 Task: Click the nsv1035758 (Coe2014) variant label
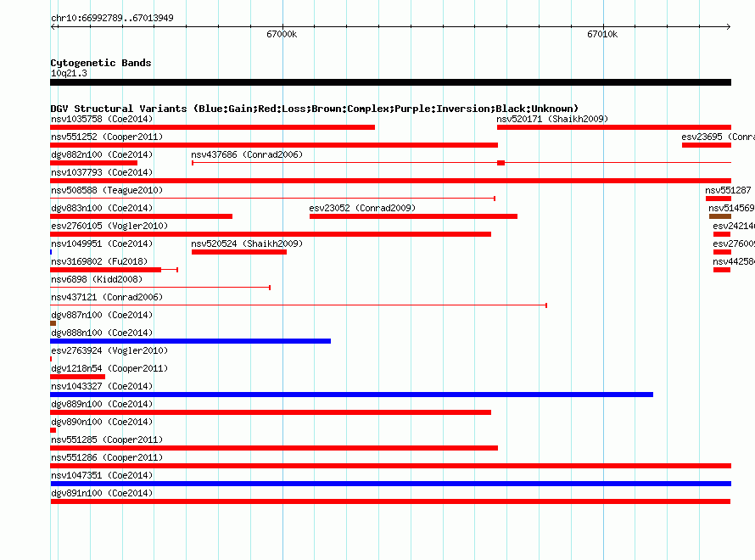coord(102,119)
